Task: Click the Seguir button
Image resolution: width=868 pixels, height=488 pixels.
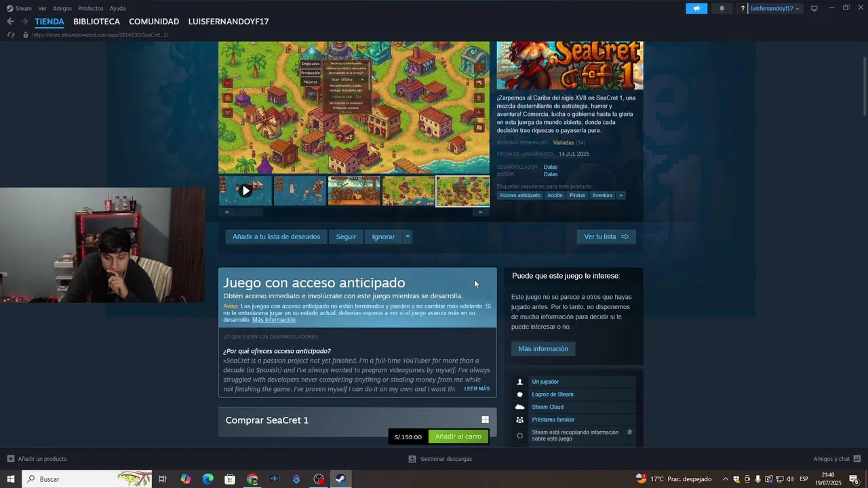Action: [346, 237]
